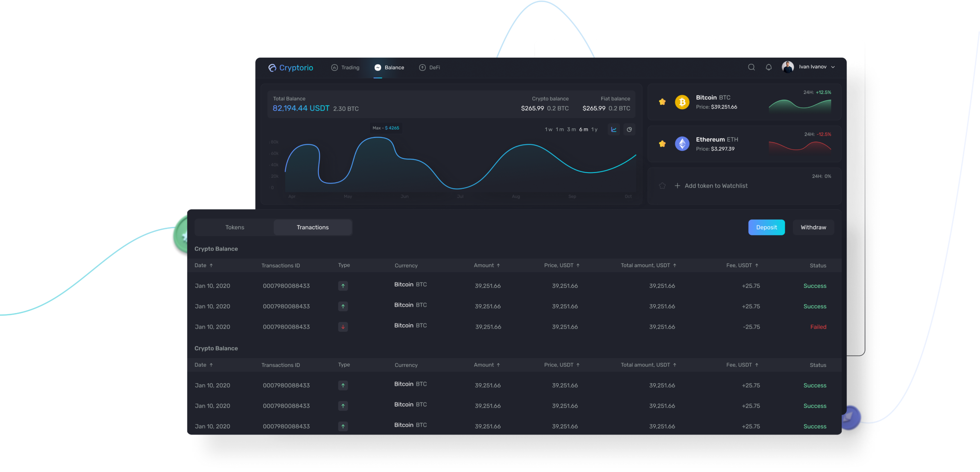Switch to the Tokens tab
Screen dimensions: 980x472
tap(235, 227)
